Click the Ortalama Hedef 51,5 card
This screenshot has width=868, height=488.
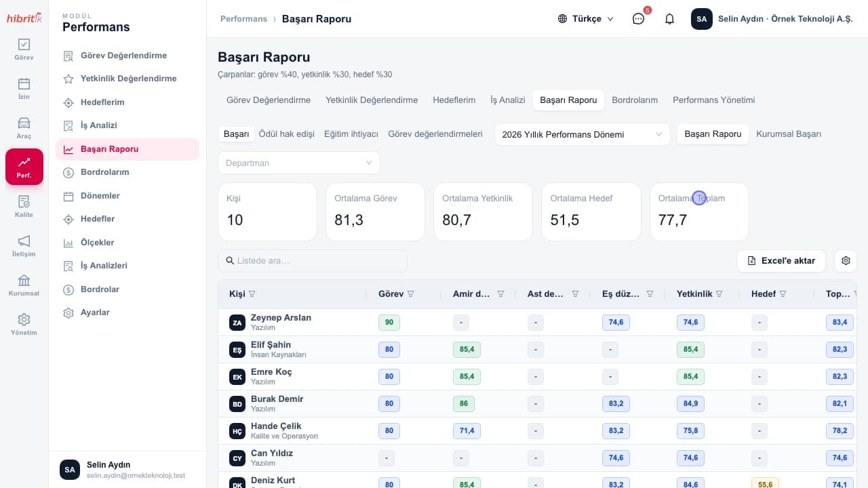coord(591,211)
